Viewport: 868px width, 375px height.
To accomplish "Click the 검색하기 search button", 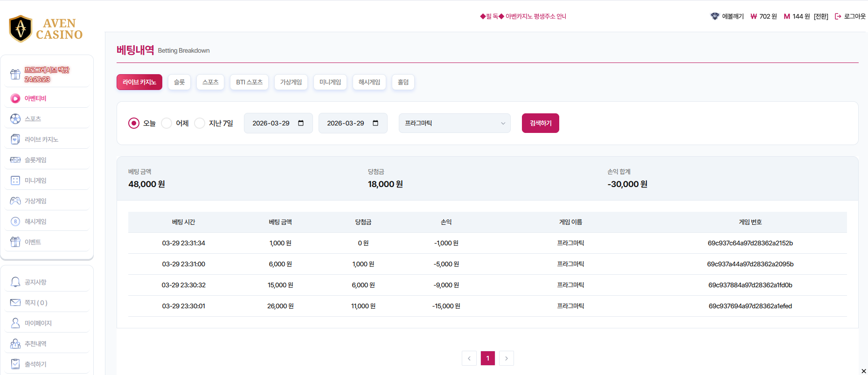I will click(x=540, y=123).
